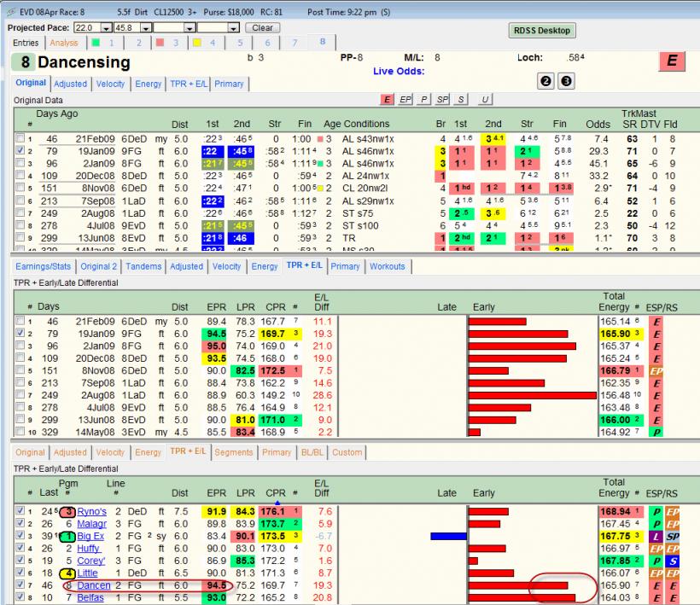The width and height of the screenshot is (700, 605).
Task: Click the blue S badge in Corey' row
Action: point(673,561)
